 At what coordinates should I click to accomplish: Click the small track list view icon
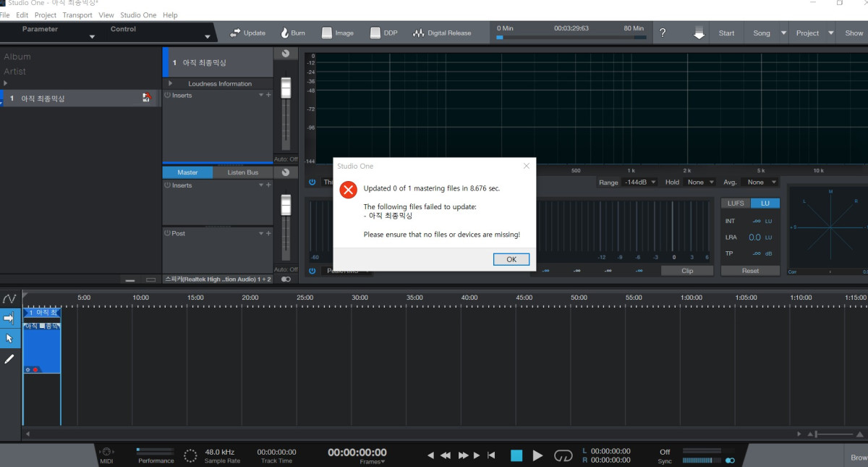[x=130, y=279]
